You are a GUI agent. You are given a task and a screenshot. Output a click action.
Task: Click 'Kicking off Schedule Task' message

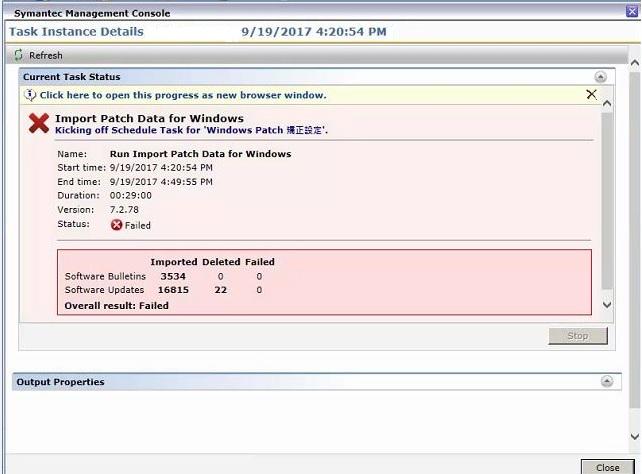click(x=192, y=130)
